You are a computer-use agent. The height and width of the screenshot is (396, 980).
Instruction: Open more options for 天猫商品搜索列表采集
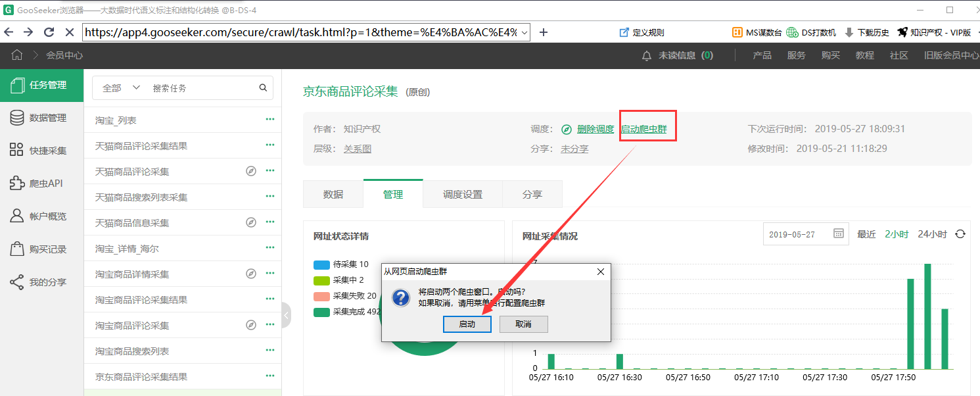(269, 197)
